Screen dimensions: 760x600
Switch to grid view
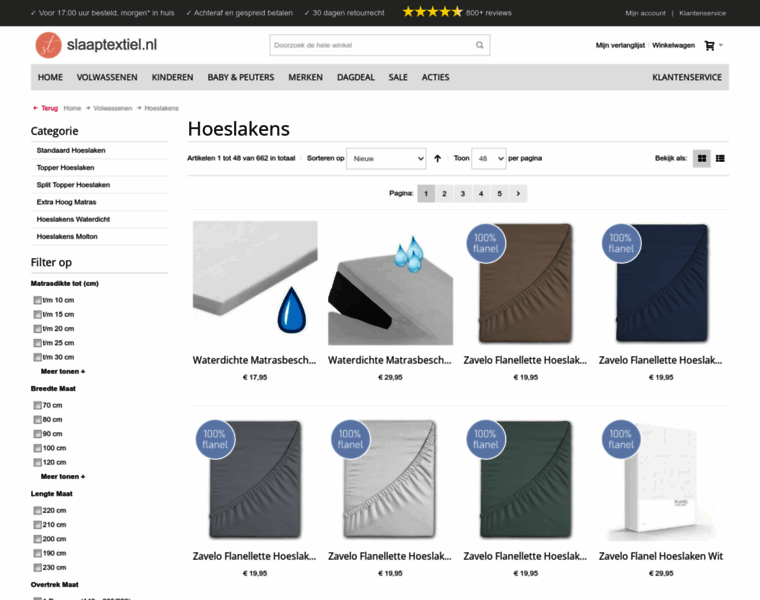[702, 158]
